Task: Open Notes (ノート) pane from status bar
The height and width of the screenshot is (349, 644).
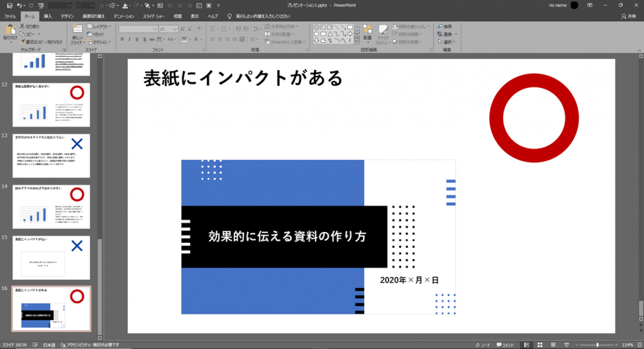Action: point(483,345)
